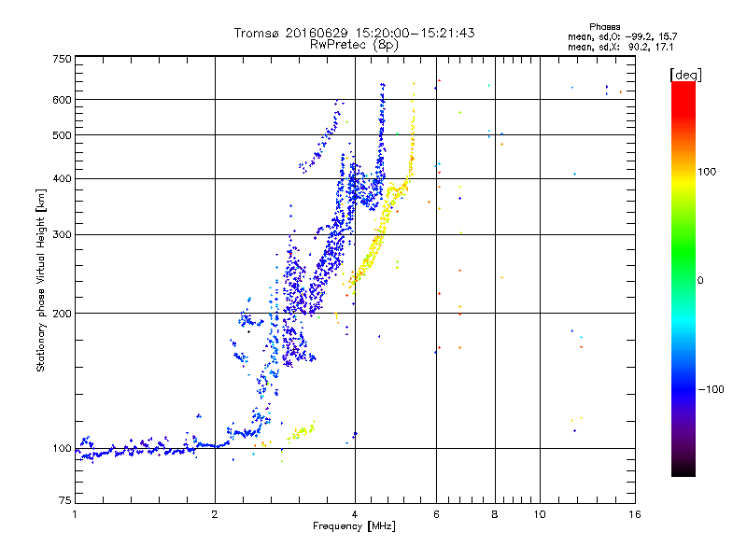The image size is (747, 560).
Task: Click the 2 MHz frequency axis label
Action: (215, 514)
